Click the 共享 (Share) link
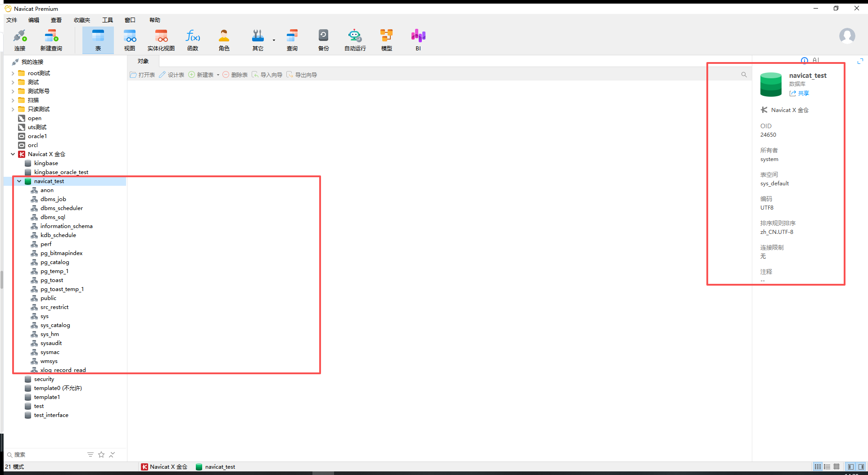Screen dimensions: 868x475 tap(800, 94)
